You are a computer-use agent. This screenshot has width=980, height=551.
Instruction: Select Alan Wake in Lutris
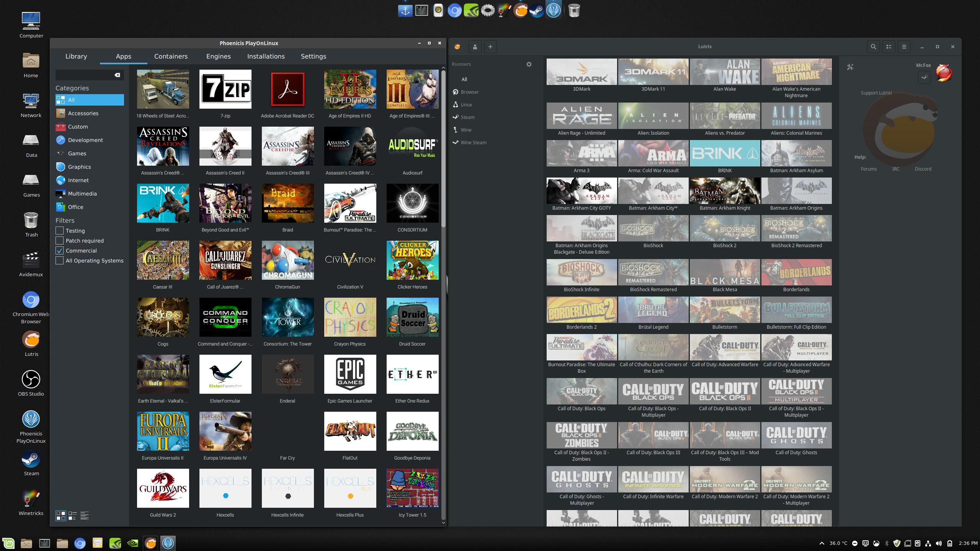(x=725, y=72)
